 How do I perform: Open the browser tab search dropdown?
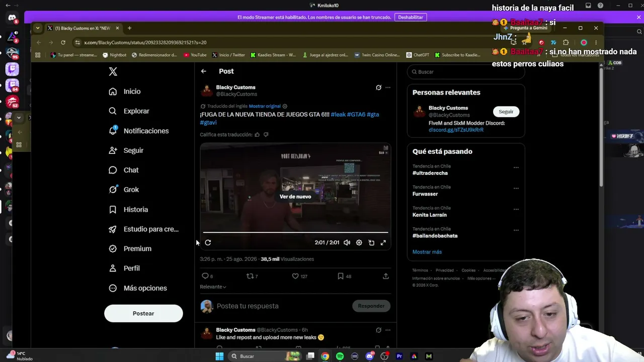tap(38, 28)
